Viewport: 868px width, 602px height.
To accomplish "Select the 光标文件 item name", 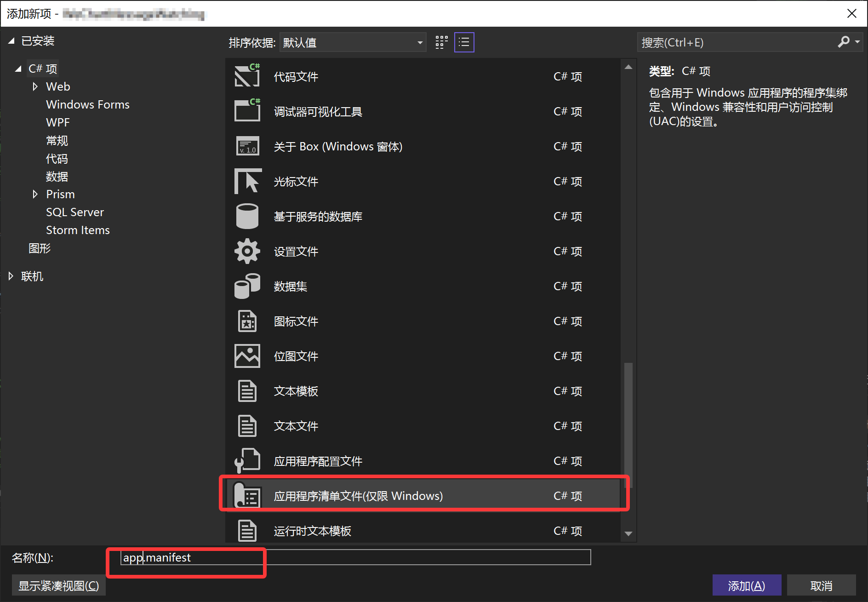I will (296, 181).
